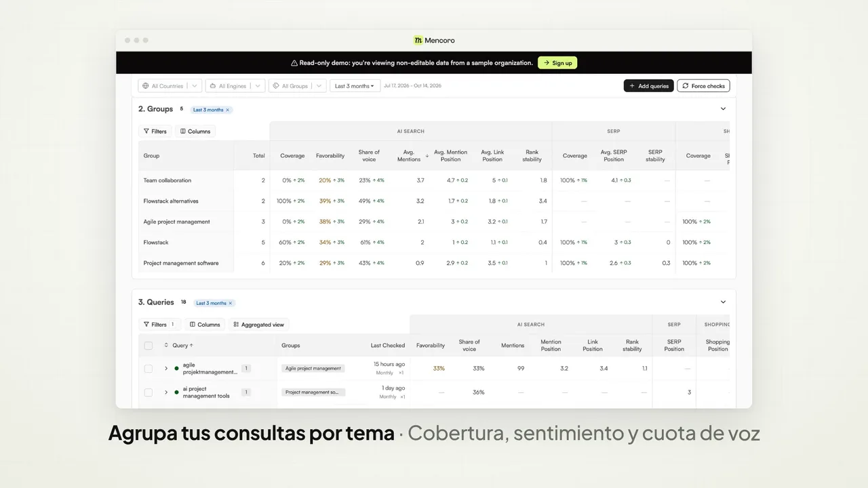Screen dimensions: 868x488
Task: Click the Agile project management group row
Action: (x=434, y=222)
